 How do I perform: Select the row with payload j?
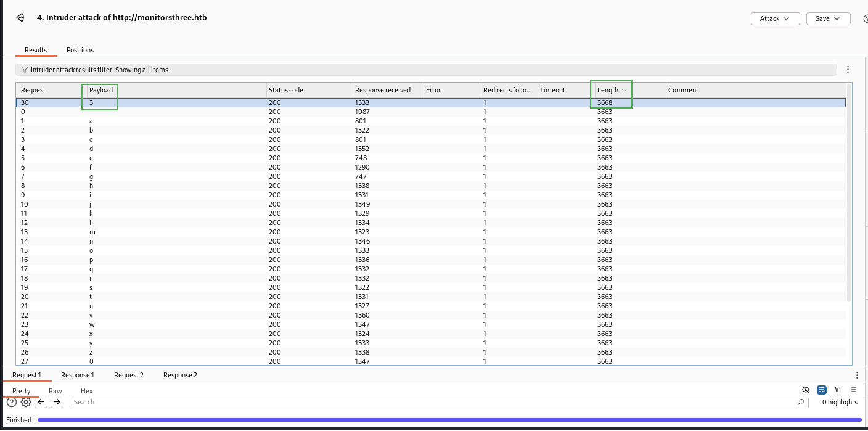430,204
